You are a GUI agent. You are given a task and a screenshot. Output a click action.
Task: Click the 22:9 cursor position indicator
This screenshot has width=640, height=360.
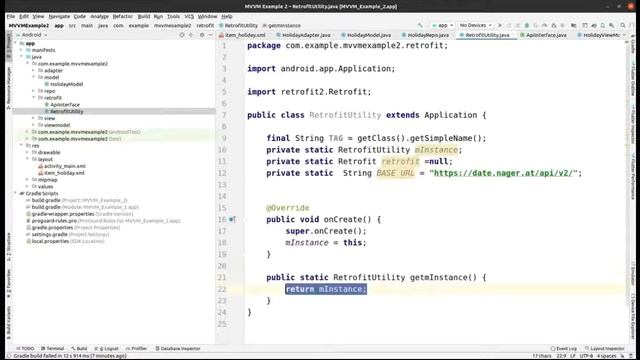[561, 356]
